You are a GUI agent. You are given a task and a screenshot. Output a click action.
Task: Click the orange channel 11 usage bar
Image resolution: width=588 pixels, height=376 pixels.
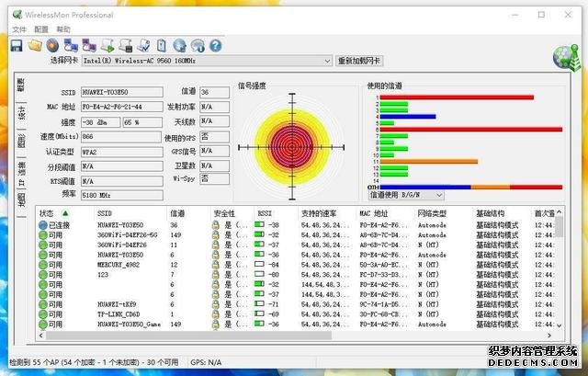click(x=429, y=162)
